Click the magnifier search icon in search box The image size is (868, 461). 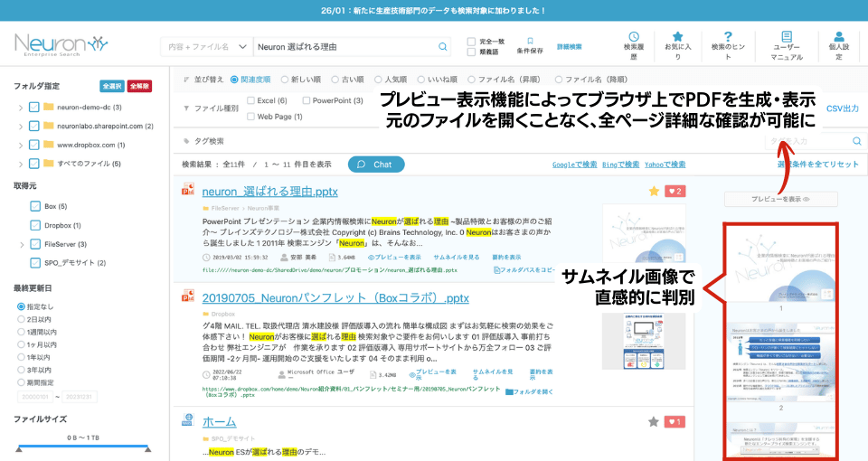(443, 46)
